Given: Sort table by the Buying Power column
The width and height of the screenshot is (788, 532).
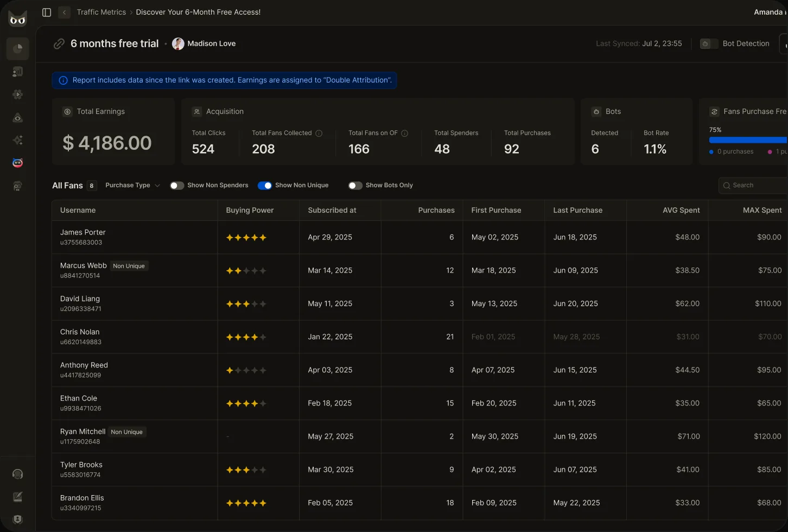Looking at the screenshot, I should 250,210.
